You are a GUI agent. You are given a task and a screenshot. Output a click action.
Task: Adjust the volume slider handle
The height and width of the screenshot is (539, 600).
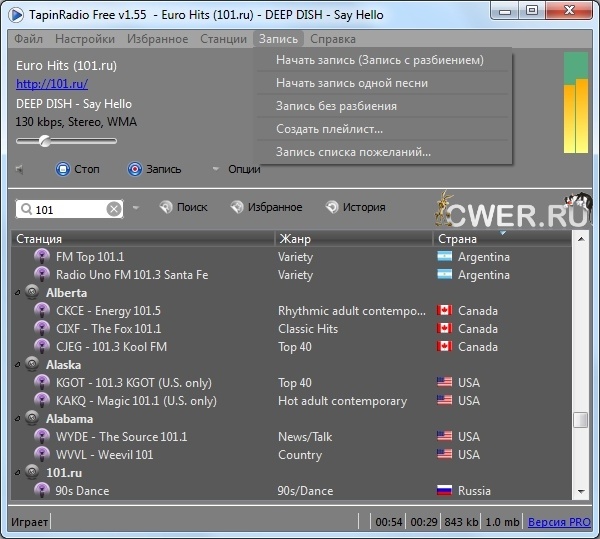pos(46,140)
